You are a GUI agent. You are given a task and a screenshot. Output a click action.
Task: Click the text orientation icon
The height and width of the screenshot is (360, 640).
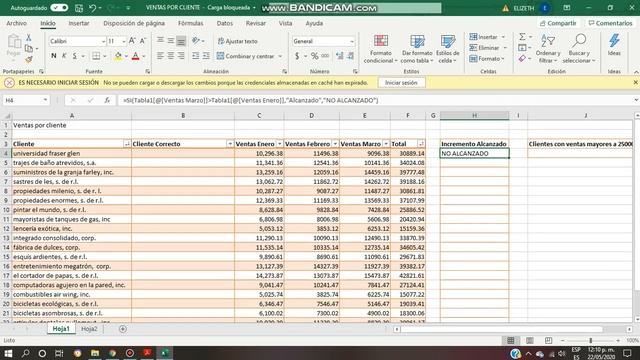click(x=196, y=41)
